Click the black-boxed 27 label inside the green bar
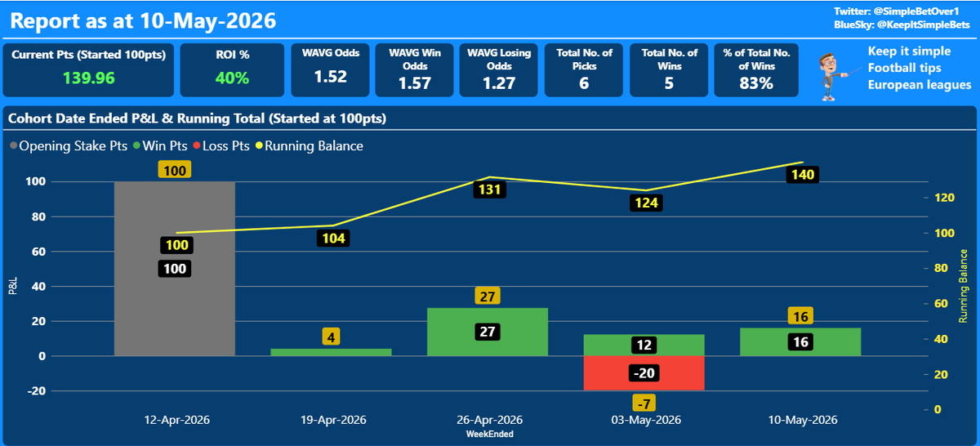This screenshot has width=980, height=446. [488, 332]
